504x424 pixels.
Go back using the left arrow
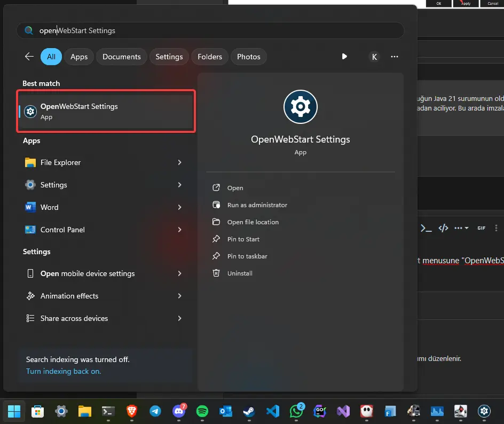[29, 57]
